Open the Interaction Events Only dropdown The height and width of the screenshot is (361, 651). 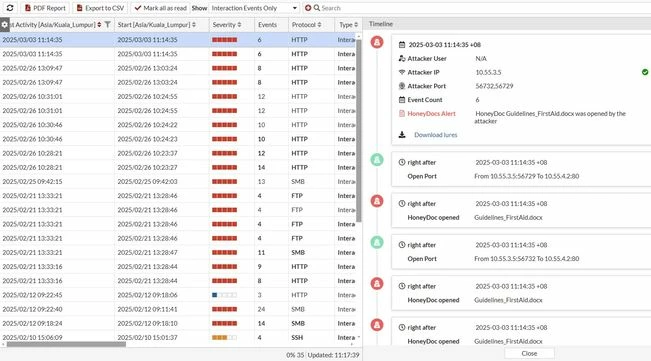tap(254, 8)
